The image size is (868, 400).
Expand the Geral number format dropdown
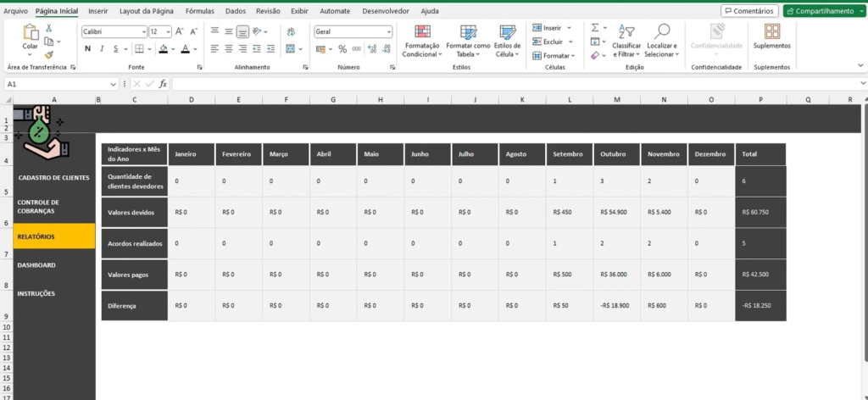(x=388, y=31)
